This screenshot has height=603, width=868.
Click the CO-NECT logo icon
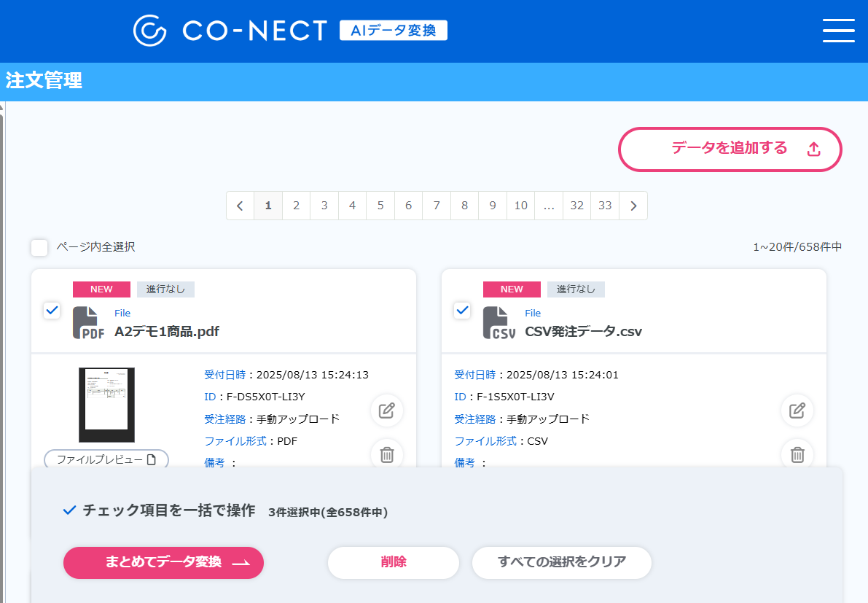pyautogui.click(x=148, y=31)
